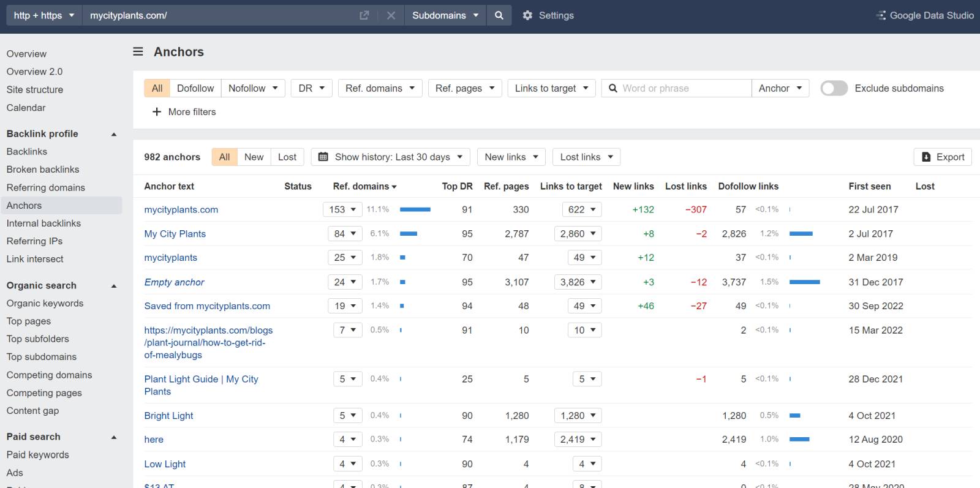Open Organic keywords report
980x488 pixels.
45,303
